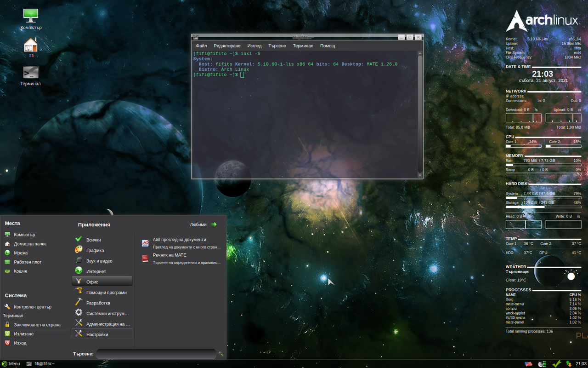Click the Търсене search field in the menu
This screenshot has height=368, width=588.
(156, 354)
